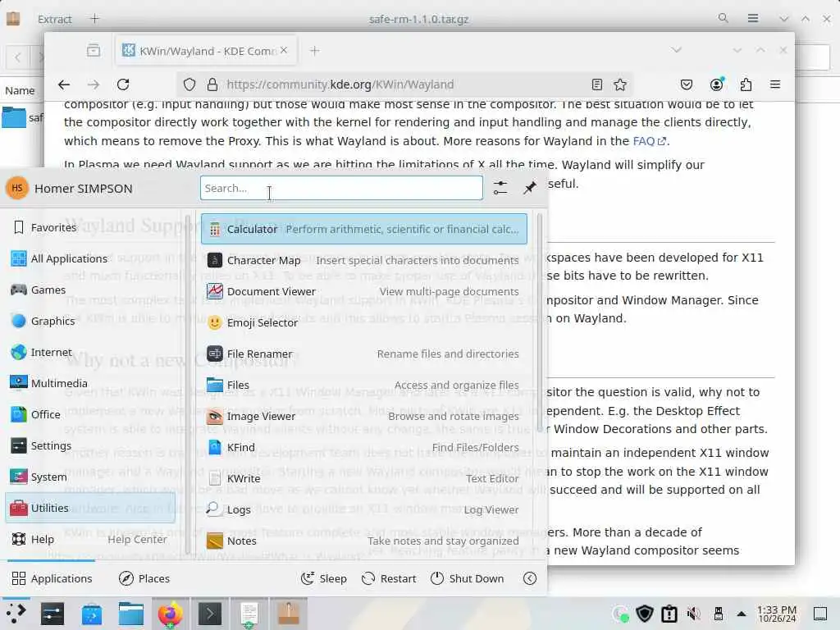This screenshot has width=840, height=630.
Task: Open new Firefox tab with plus
Action: [x=314, y=50]
